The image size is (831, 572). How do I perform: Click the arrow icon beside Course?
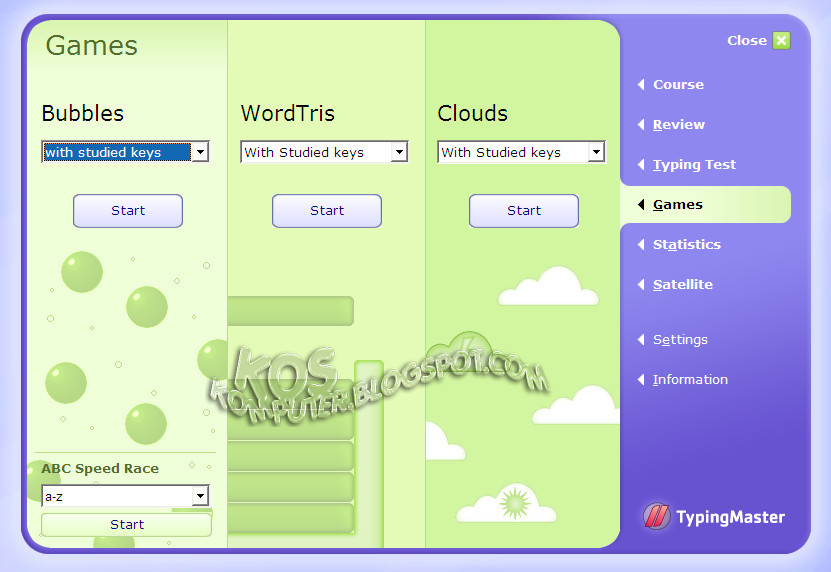click(x=641, y=84)
